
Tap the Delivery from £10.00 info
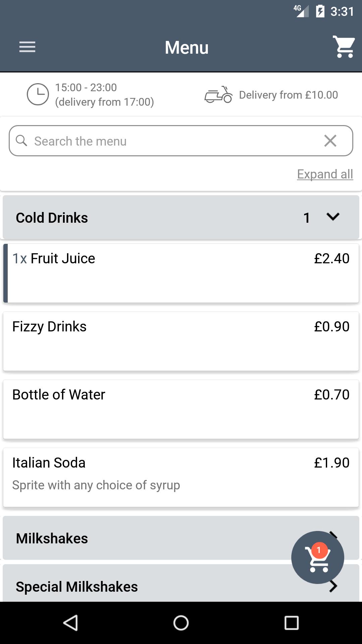coord(288,95)
